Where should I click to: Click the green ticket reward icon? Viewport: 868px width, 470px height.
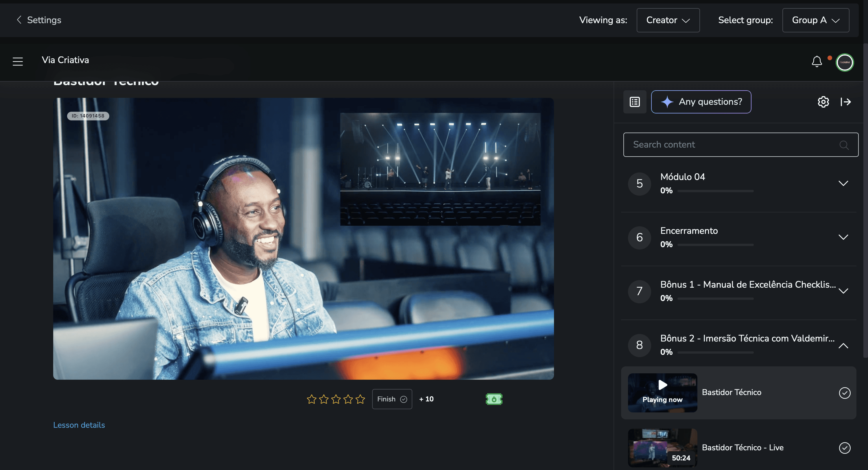494,399
